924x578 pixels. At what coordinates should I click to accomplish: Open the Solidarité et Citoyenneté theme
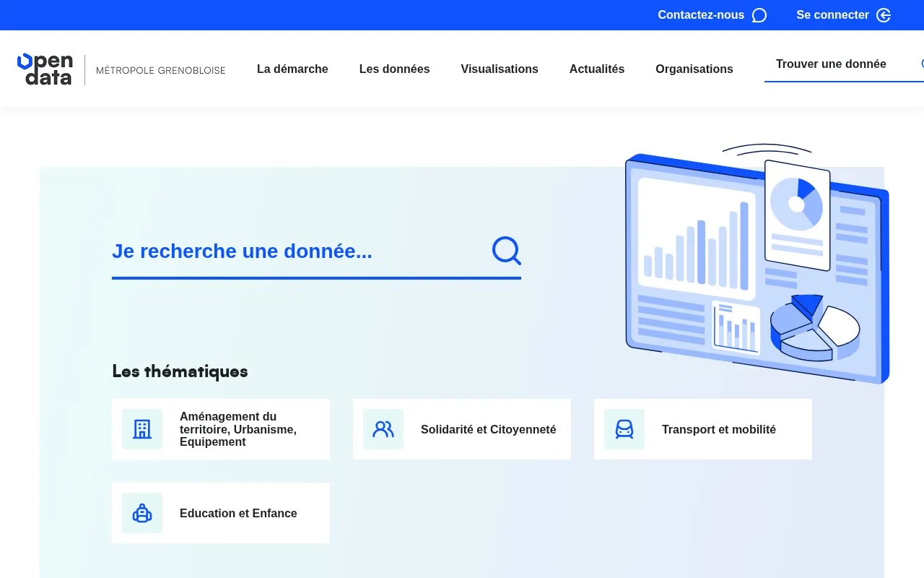pos(462,429)
